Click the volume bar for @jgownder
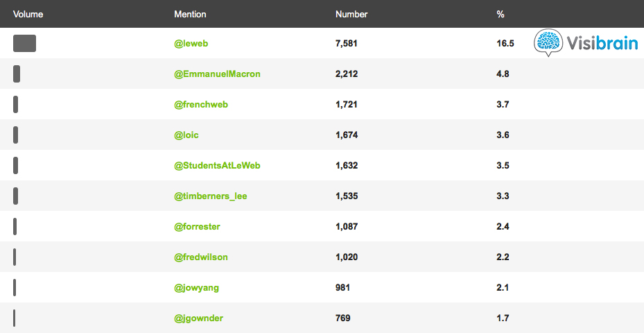Viewport: 644px width, 333px height. click(x=14, y=318)
